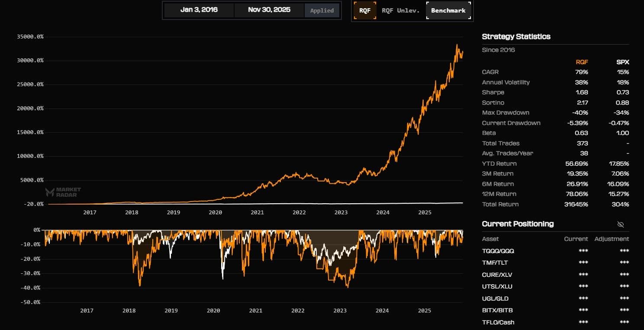Open the Nov 30, 2025 end date picker
This screenshot has width=644, height=330.
click(269, 10)
